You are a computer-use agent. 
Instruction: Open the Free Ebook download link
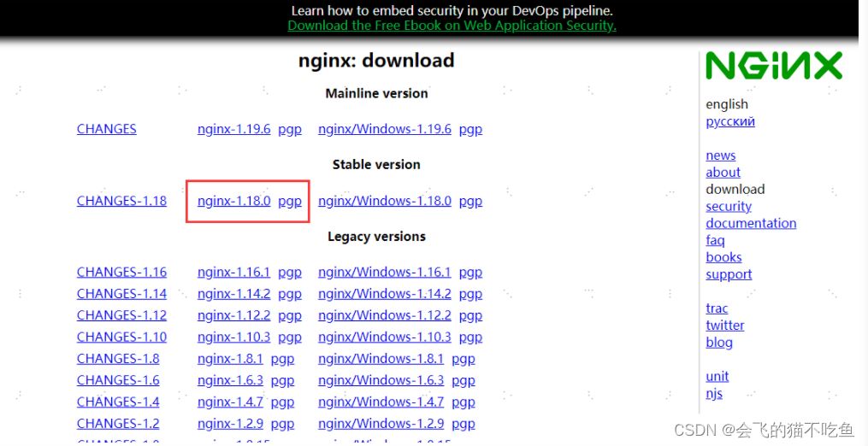pyautogui.click(x=452, y=26)
